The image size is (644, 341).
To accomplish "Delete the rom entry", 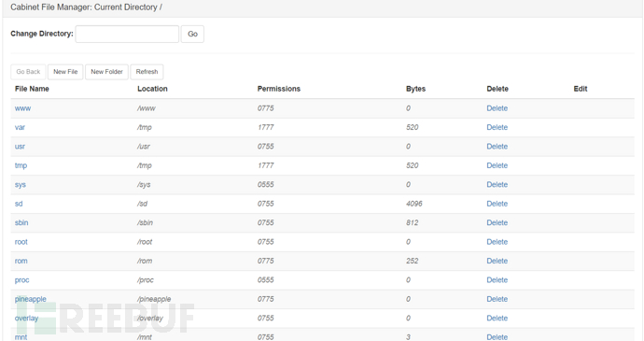I will tap(497, 261).
